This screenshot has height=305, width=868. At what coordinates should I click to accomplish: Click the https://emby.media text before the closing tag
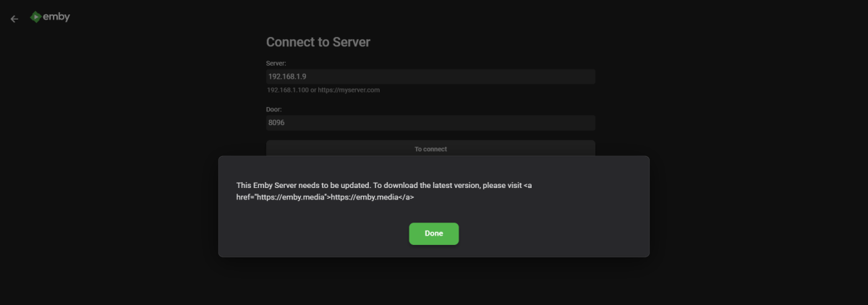pos(365,197)
